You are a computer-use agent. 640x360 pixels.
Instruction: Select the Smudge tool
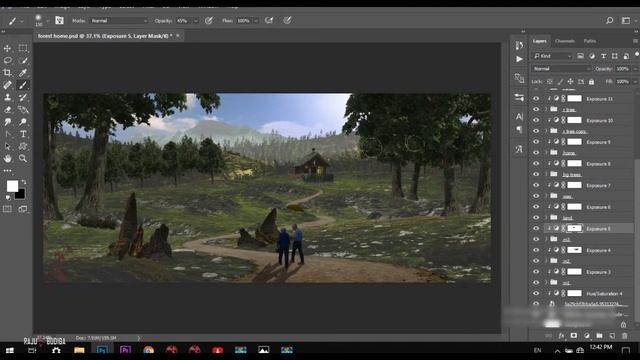point(7,122)
